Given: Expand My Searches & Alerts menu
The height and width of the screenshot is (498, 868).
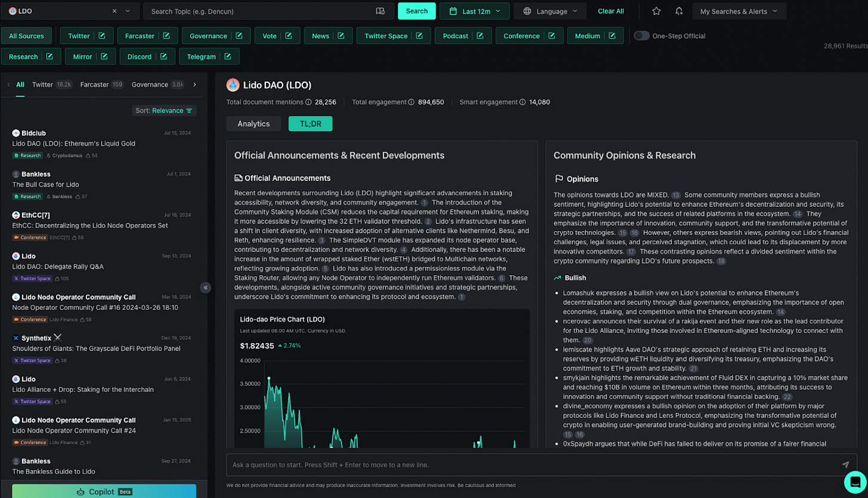Looking at the screenshot, I should [739, 11].
